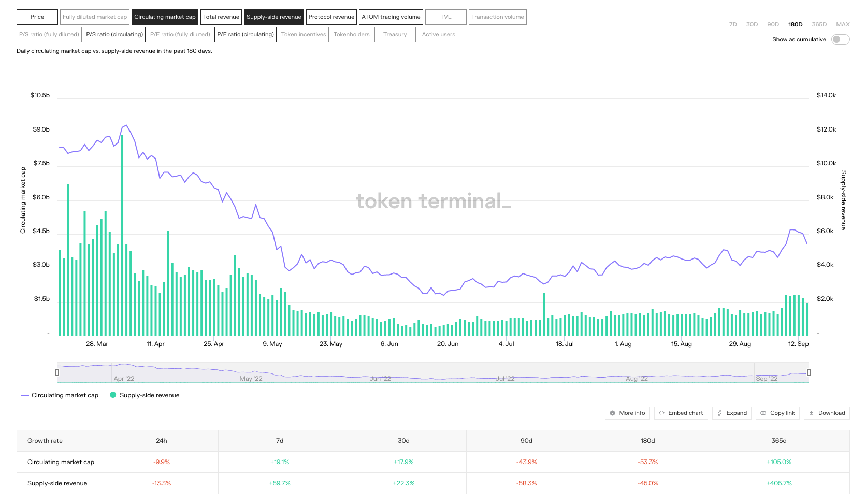Select the P/E ratio (circulating) metric

246,35
